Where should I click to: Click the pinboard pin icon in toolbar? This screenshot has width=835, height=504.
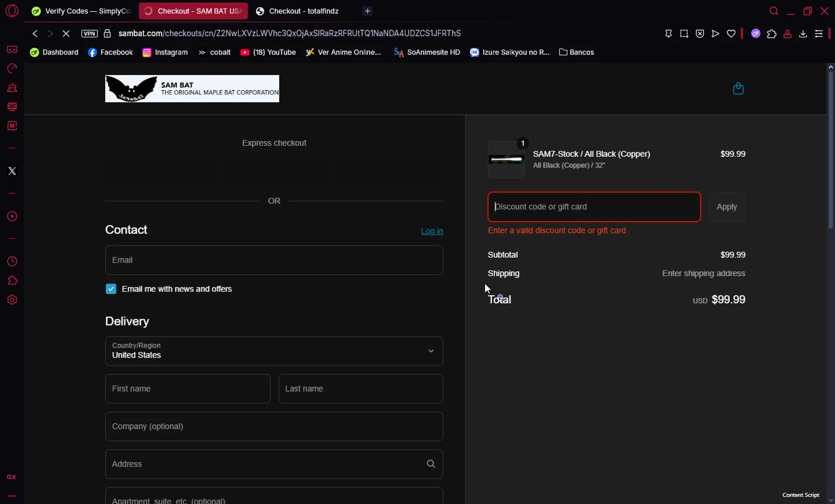(x=669, y=34)
